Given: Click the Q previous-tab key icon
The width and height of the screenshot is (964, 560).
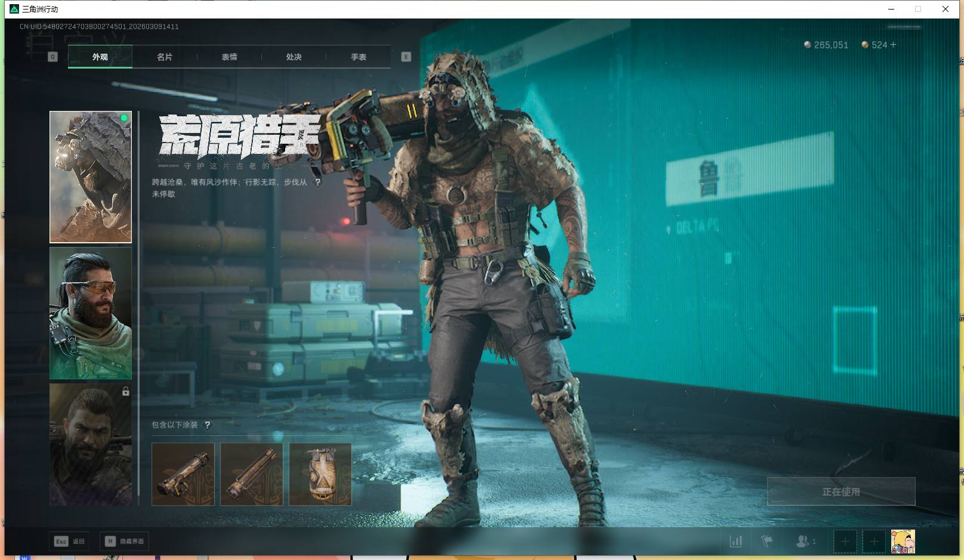Looking at the screenshot, I should point(52,57).
